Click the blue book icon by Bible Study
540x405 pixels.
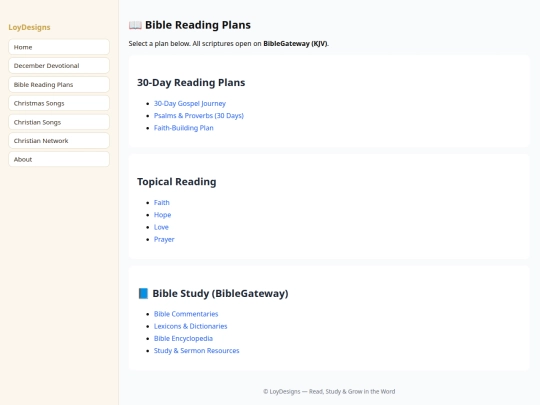(x=143, y=293)
